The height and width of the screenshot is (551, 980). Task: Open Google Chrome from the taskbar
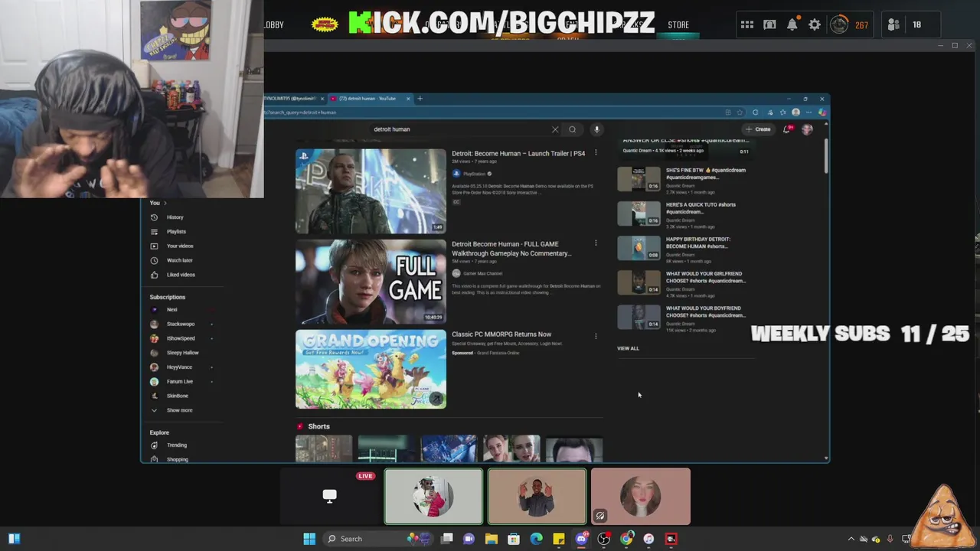(626, 539)
